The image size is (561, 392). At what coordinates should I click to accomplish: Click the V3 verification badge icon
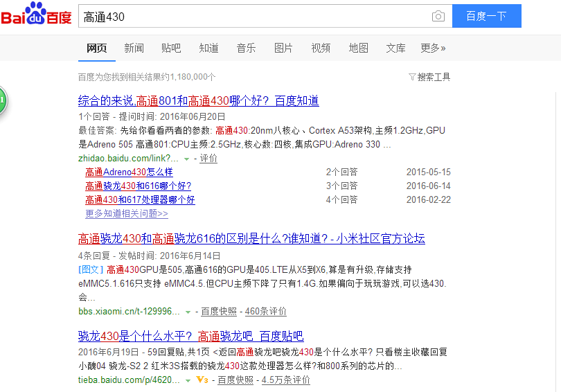point(202,380)
